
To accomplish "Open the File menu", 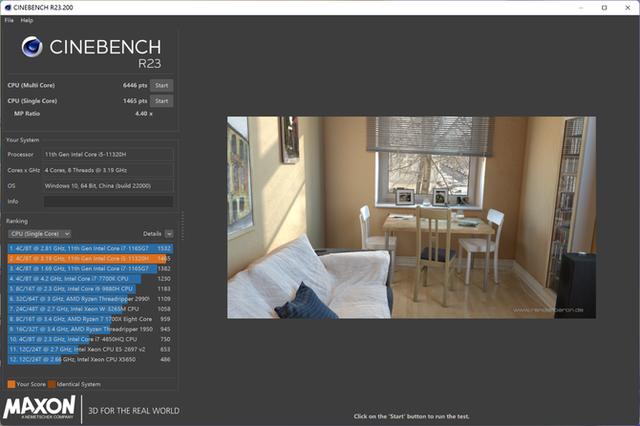I will pyautogui.click(x=9, y=20).
